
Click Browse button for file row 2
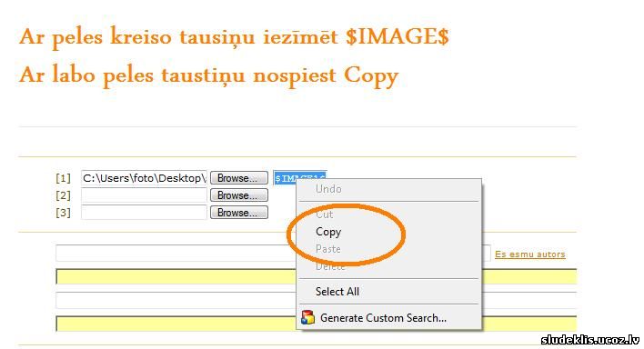pyautogui.click(x=239, y=195)
